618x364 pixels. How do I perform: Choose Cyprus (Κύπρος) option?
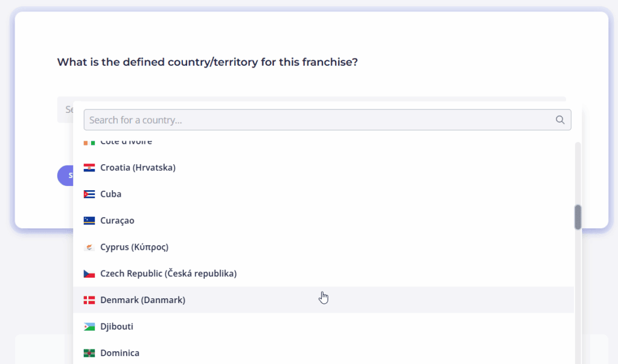[323, 247]
